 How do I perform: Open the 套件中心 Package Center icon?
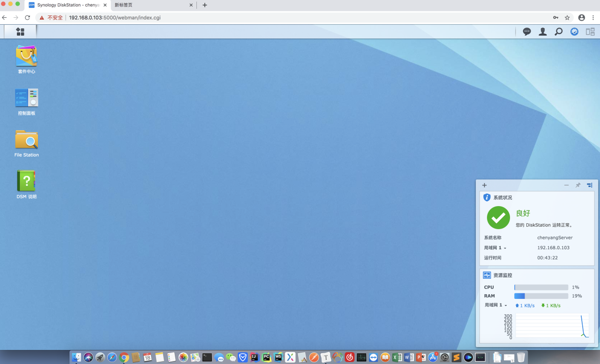(26, 56)
